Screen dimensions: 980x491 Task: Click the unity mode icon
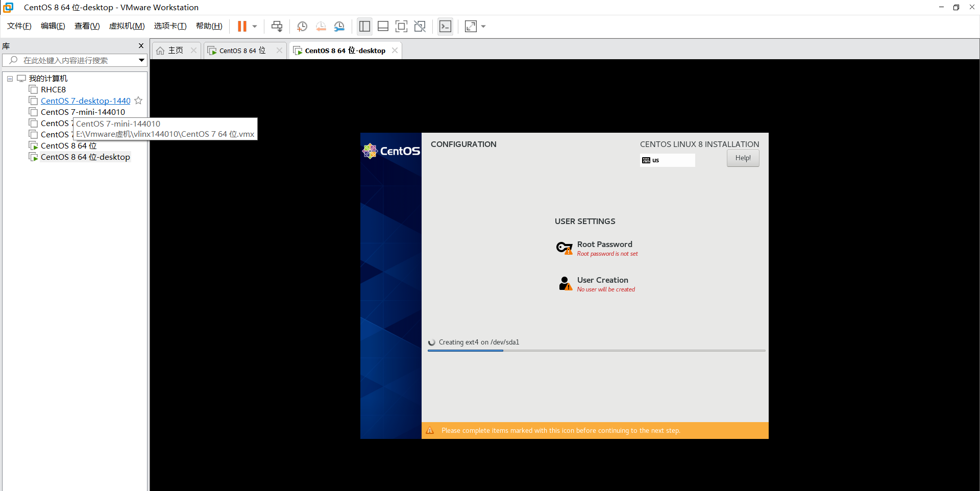click(x=420, y=26)
